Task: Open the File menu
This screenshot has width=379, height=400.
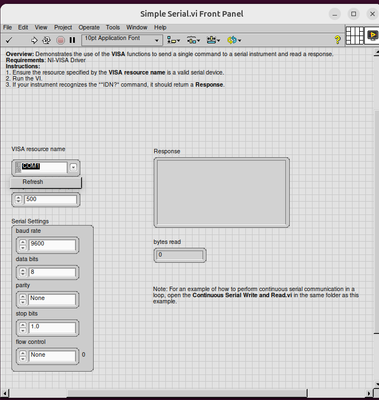Action: [7, 28]
